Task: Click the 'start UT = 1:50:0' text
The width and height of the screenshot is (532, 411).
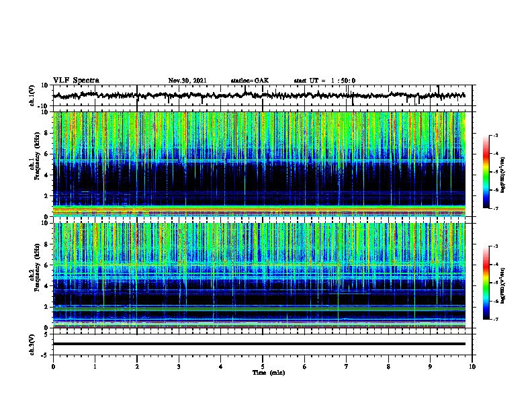Action: pos(324,81)
